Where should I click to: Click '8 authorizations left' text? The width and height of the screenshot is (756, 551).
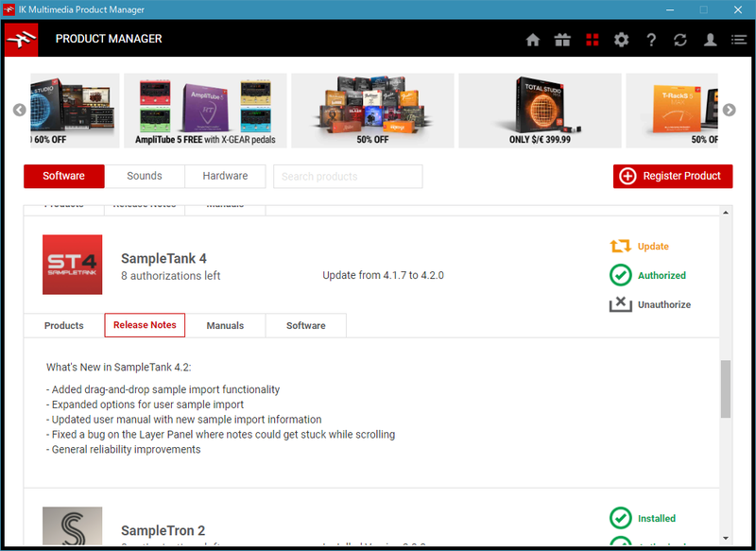point(171,276)
